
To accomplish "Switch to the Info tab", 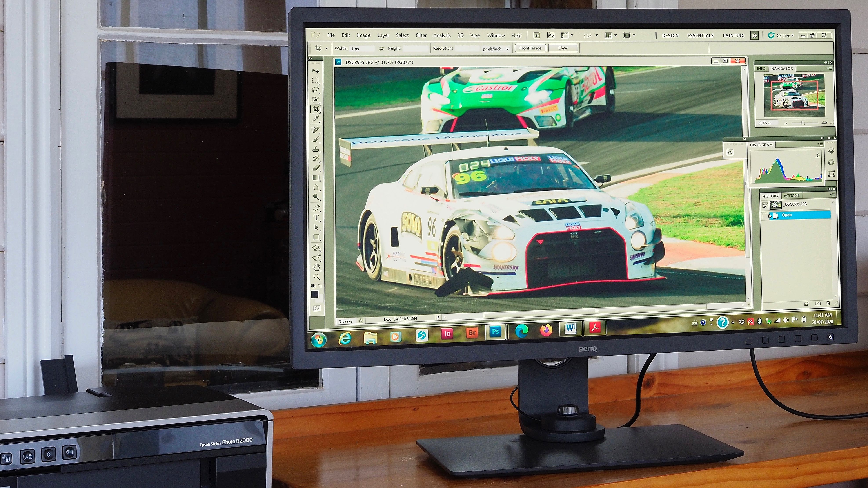I will (761, 69).
